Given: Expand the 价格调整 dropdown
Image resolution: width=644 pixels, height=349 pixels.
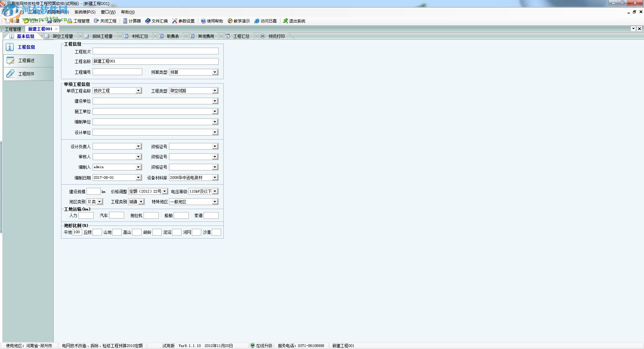Looking at the screenshot, I should [x=165, y=191].
